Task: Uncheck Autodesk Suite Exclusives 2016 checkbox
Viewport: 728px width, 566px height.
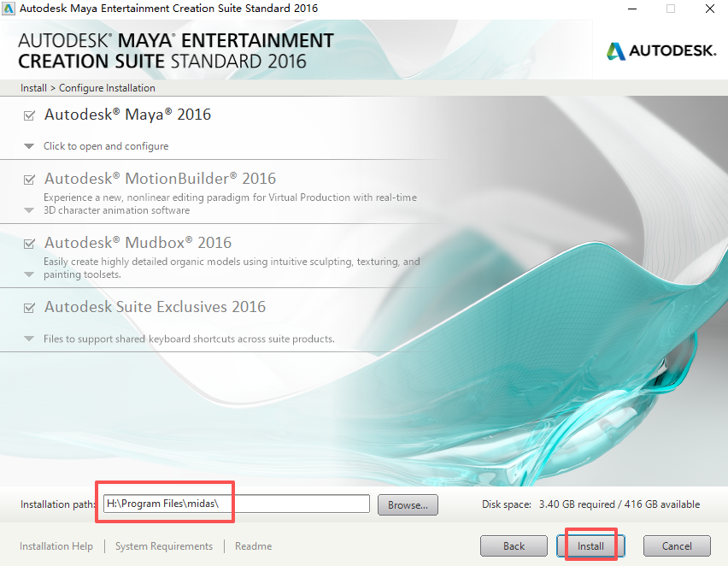Action: (x=29, y=308)
